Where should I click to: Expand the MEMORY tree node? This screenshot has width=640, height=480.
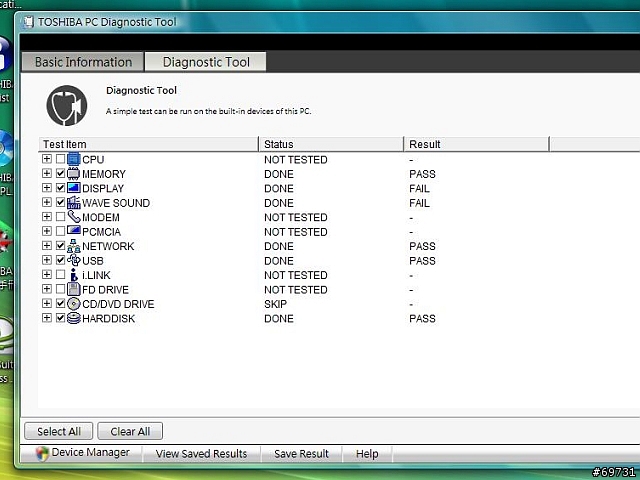tap(47, 173)
